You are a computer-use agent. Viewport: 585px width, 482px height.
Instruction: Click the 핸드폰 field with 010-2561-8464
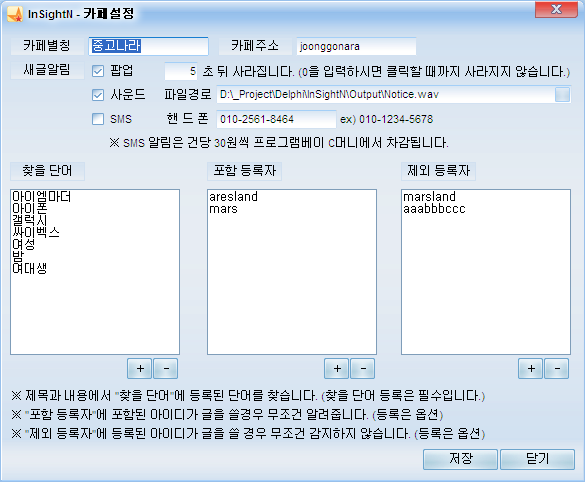tap(276, 119)
